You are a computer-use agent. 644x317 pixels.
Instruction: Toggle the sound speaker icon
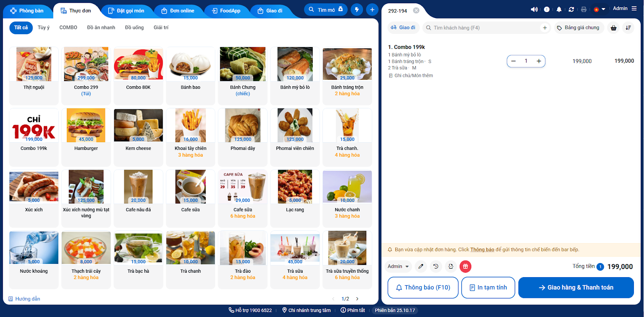534,9
